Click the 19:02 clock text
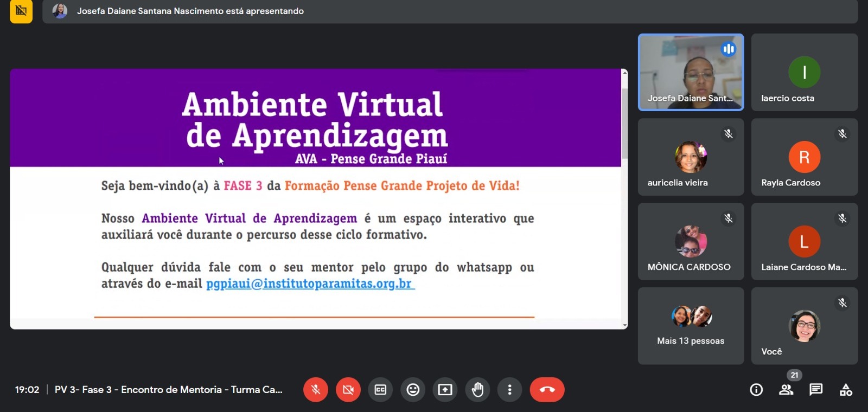The width and height of the screenshot is (868, 412). pyautogui.click(x=27, y=390)
